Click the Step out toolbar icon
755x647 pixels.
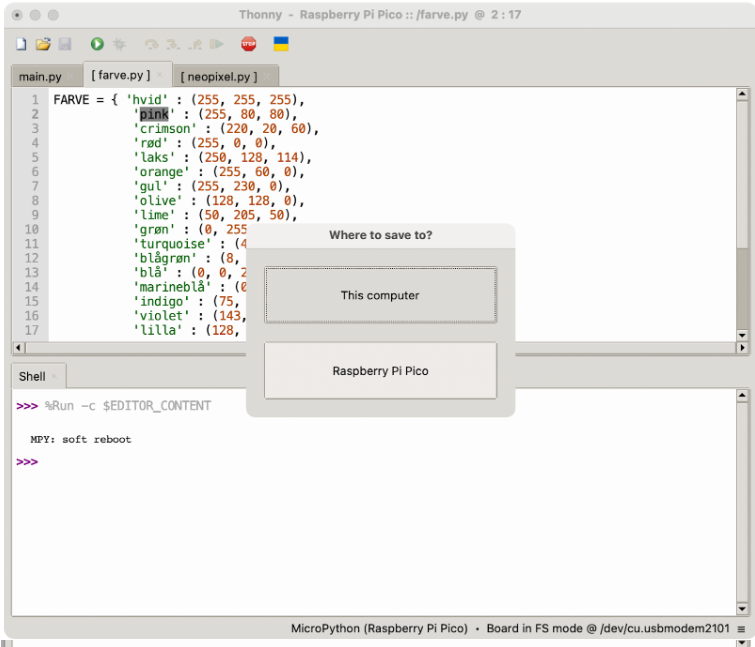coord(195,44)
